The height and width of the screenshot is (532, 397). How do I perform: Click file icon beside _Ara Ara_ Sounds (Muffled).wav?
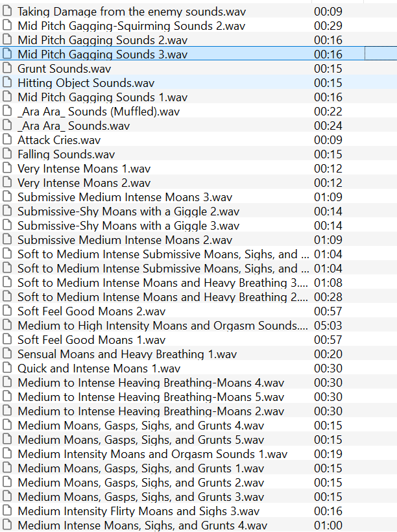coord(6,111)
